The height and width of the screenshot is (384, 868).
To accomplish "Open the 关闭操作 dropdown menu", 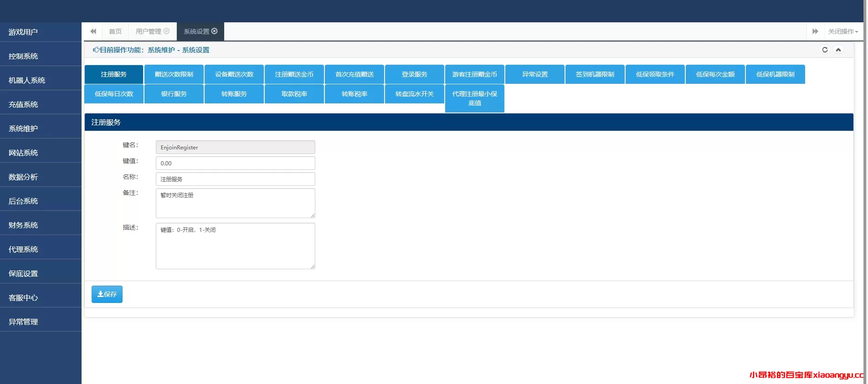I will point(842,31).
